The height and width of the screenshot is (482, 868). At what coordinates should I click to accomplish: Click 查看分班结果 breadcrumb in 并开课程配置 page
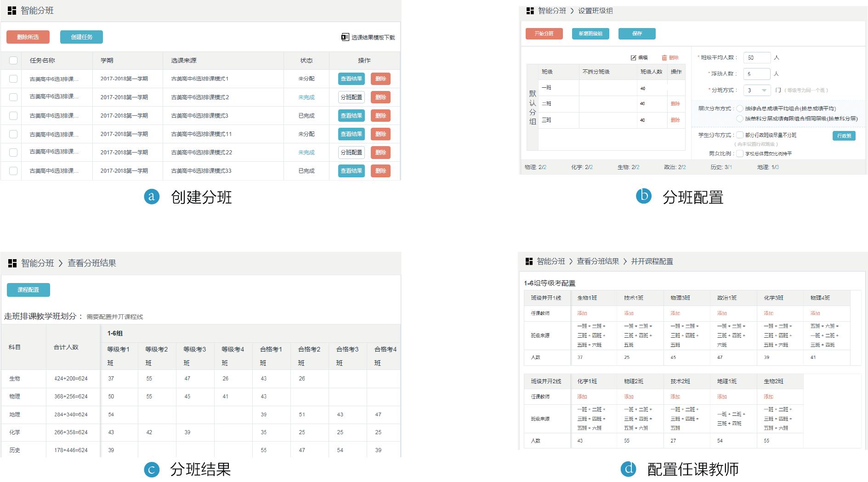pyautogui.click(x=598, y=261)
